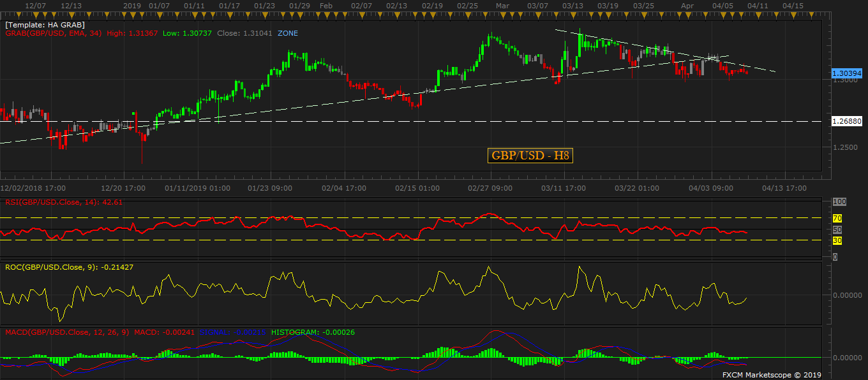Click the timeline marker under 04/05
The width and height of the screenshot is (868, 380).
tap(722, 14)
